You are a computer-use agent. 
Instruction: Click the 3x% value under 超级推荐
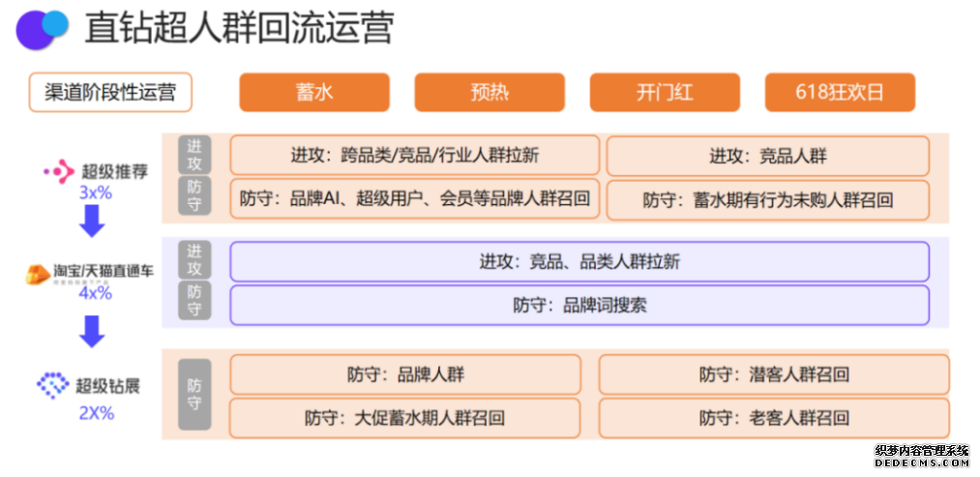pyautogui.click(x=95, y=194)
